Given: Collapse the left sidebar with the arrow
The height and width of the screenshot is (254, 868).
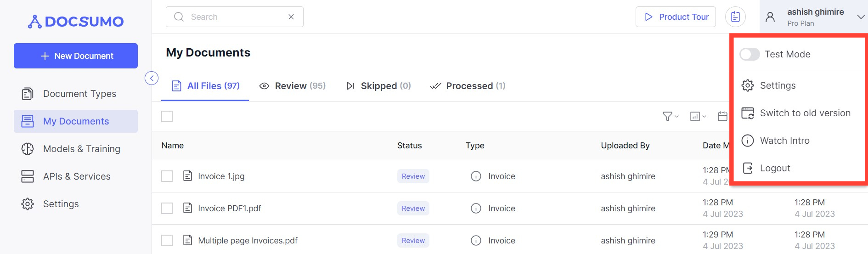Looking at the screenshot, I should pyautogui.click(x=152, y=78).
